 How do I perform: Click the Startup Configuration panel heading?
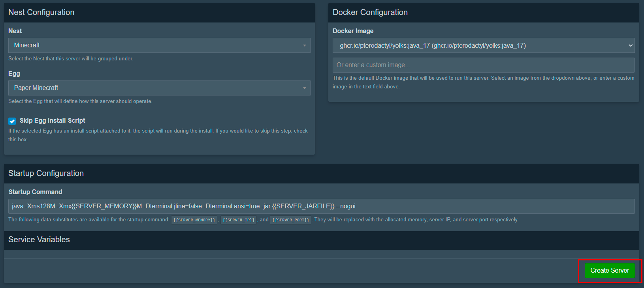(x=46, y=173)
